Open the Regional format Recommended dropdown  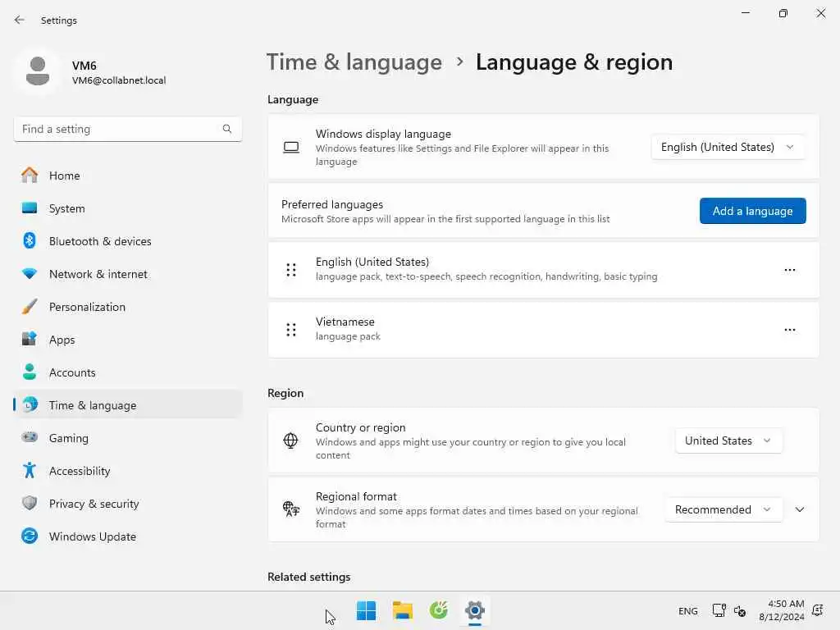pyautogui.click(x=724, y=509)
